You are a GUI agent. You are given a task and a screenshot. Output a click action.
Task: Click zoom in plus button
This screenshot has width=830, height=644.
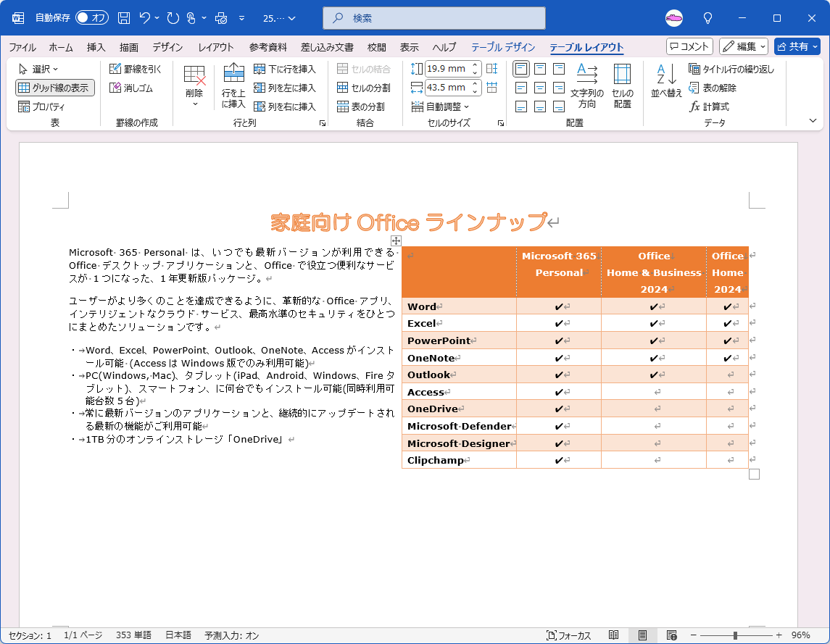(x=779, y=635)
